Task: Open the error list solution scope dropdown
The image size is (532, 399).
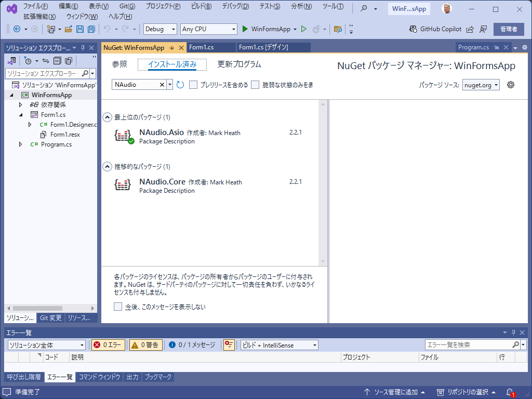Action: [x=46, y=345]
